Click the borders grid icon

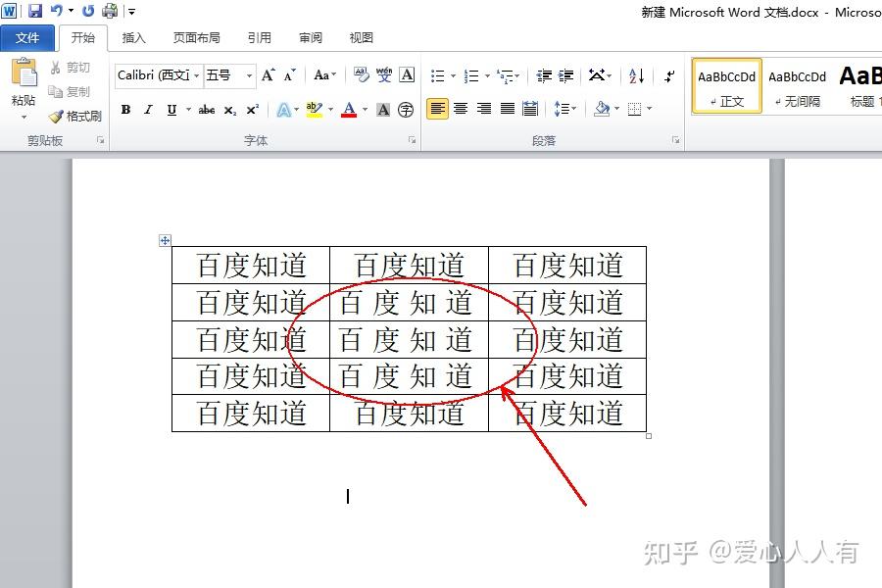[x=634, y=109]
